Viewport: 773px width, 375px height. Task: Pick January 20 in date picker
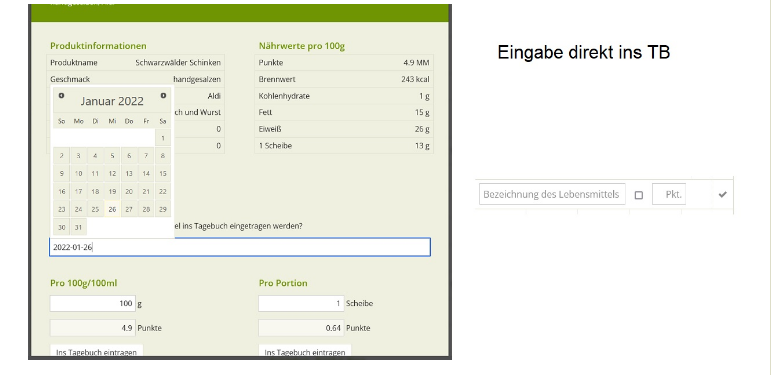pos(129,191)
